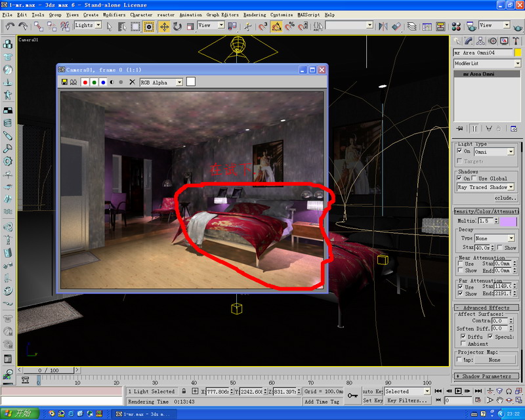This screenshot has height=420, width=525.
Task: Toggle the 3D Snaps magnet icon
Action: point(263,26)
